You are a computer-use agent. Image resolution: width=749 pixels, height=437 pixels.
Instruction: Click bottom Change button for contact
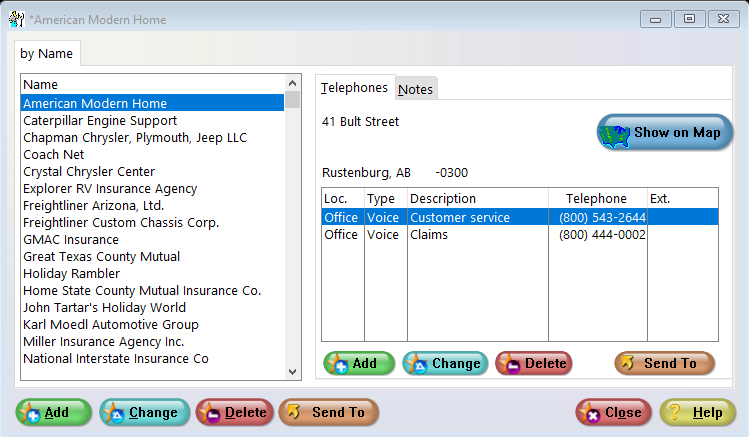click(x=145, y=412)
